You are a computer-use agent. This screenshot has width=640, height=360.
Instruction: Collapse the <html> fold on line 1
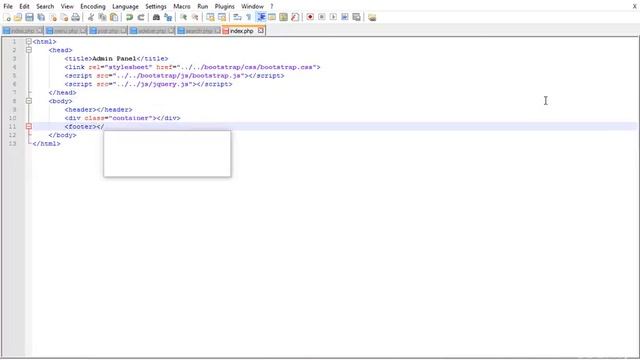click(x=29, y=41)
